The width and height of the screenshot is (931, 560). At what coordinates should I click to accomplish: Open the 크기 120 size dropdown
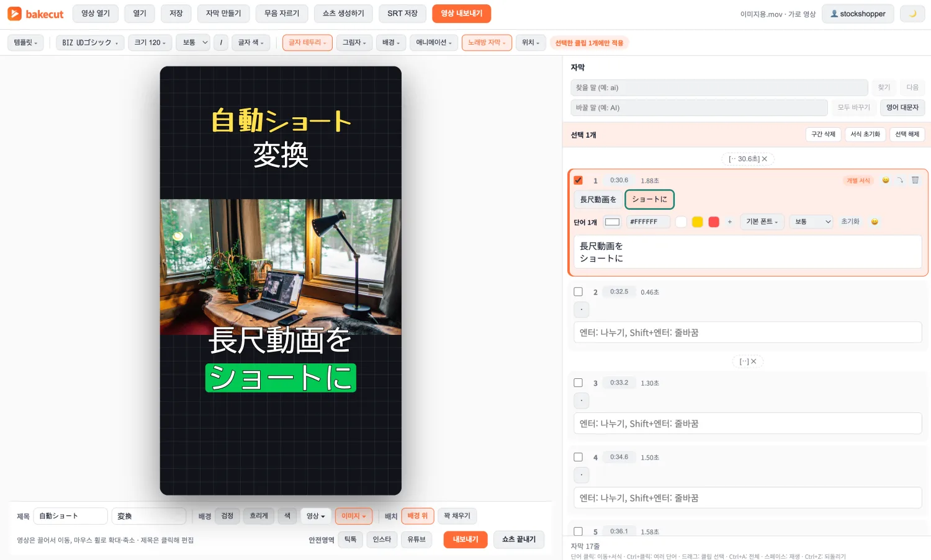click(150, 43)
